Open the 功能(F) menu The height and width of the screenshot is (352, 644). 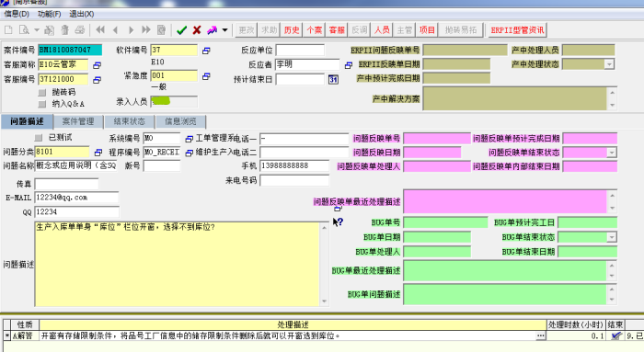point(50,14)
